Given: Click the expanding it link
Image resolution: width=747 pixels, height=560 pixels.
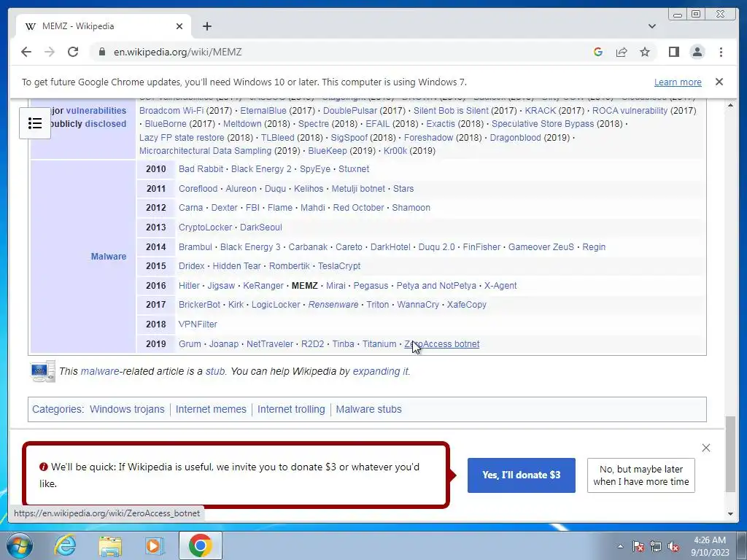Looking at the screenshot, I should point(380,371).
